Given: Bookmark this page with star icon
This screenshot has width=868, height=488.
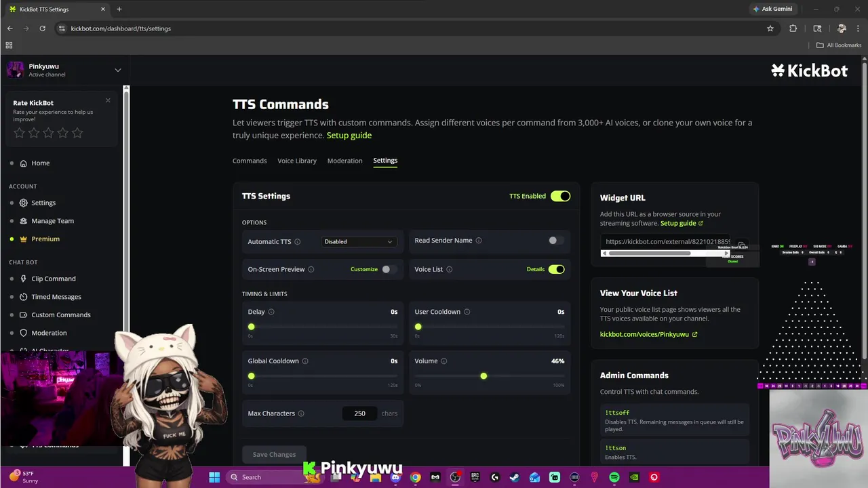Looking at the screenshot, I should point(770,28).
